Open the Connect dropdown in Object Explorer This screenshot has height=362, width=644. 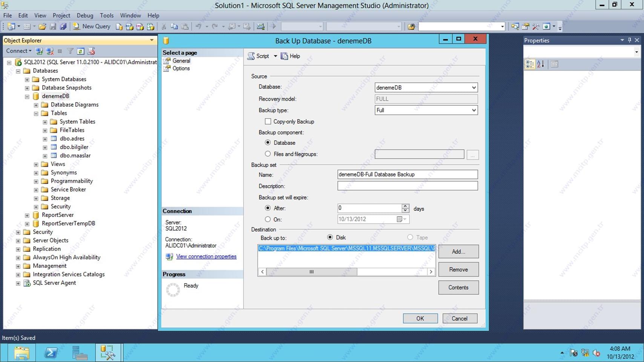click(18, 51)
